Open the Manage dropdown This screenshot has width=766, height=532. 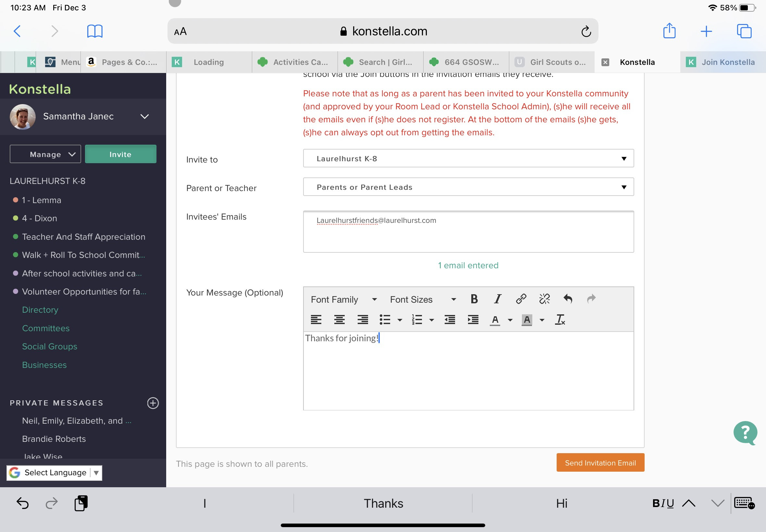point(45,154)
